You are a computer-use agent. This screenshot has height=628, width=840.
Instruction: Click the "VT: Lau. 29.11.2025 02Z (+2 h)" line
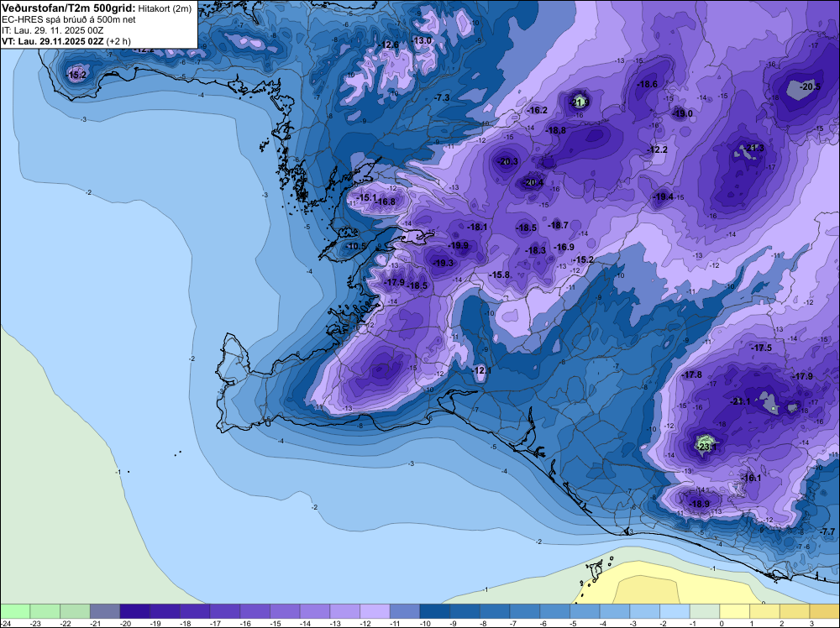(x=66, y=41)
